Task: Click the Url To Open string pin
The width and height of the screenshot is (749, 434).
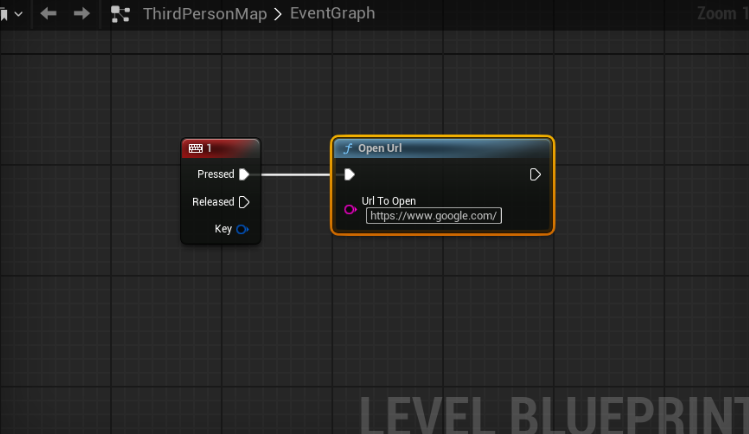Action: click(x=350, y=210)
